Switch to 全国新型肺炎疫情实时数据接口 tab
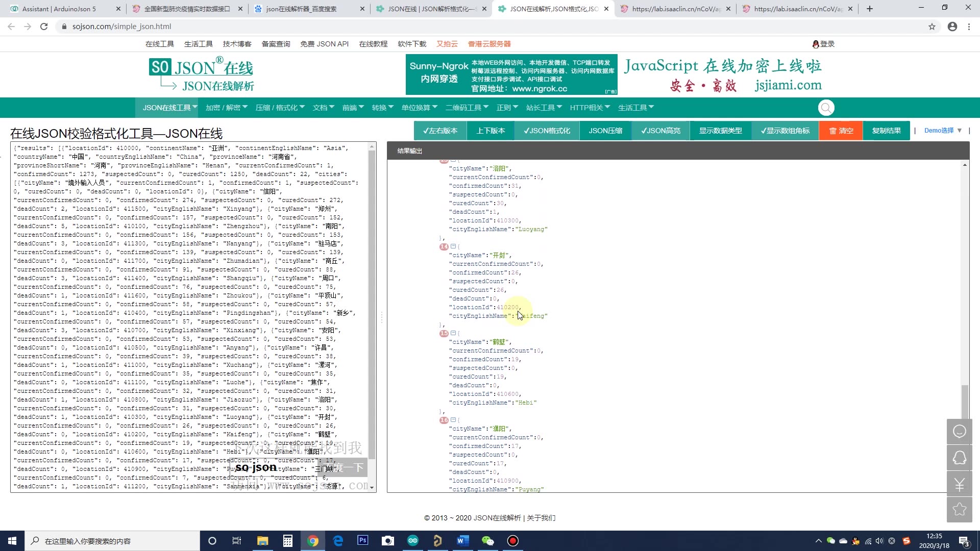Image resolution: width=980 pixels, height=551 pixels. pos(186,9)
